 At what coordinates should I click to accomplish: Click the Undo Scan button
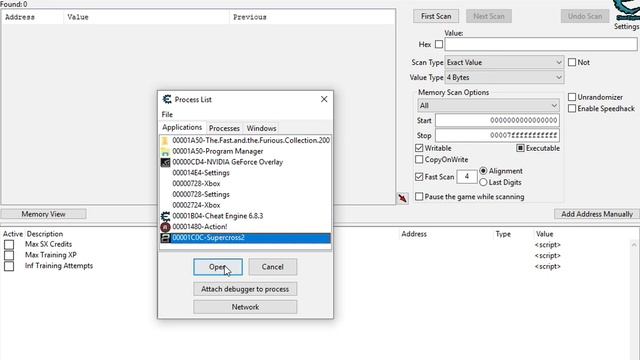585,16
